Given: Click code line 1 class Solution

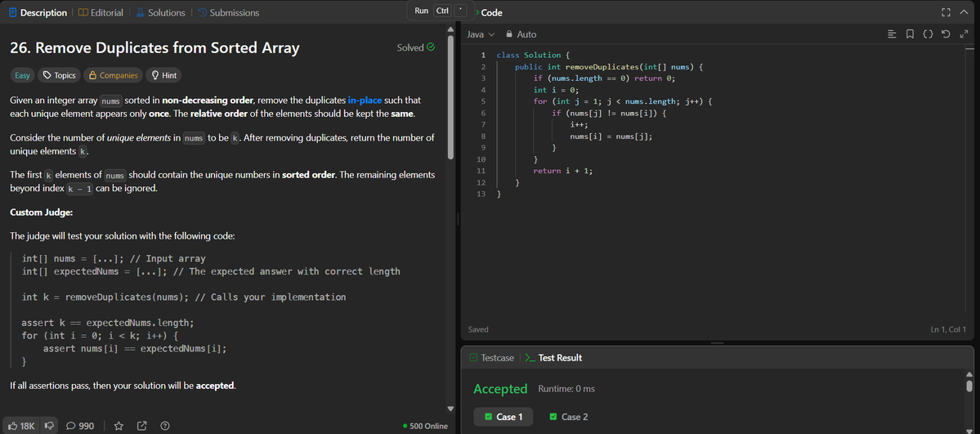Looking at the screenshot, I should (x=533, y=55).
